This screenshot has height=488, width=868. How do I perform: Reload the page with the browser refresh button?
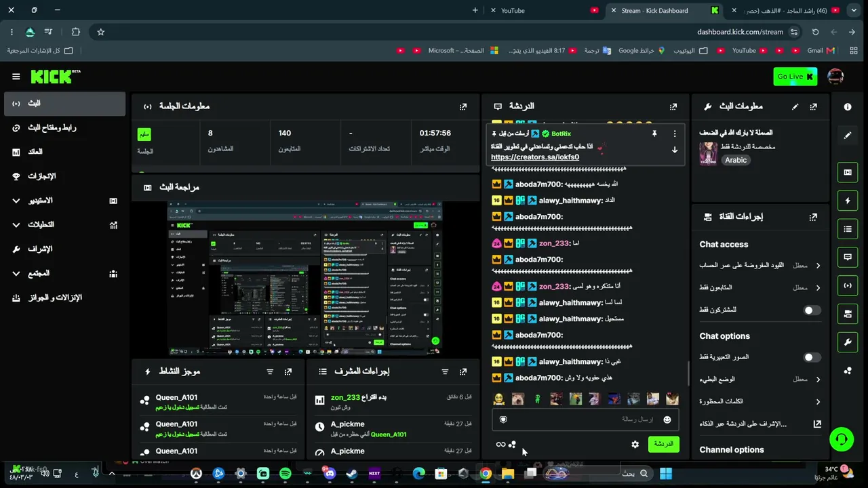pyautogui.click(x=815, y=32)
